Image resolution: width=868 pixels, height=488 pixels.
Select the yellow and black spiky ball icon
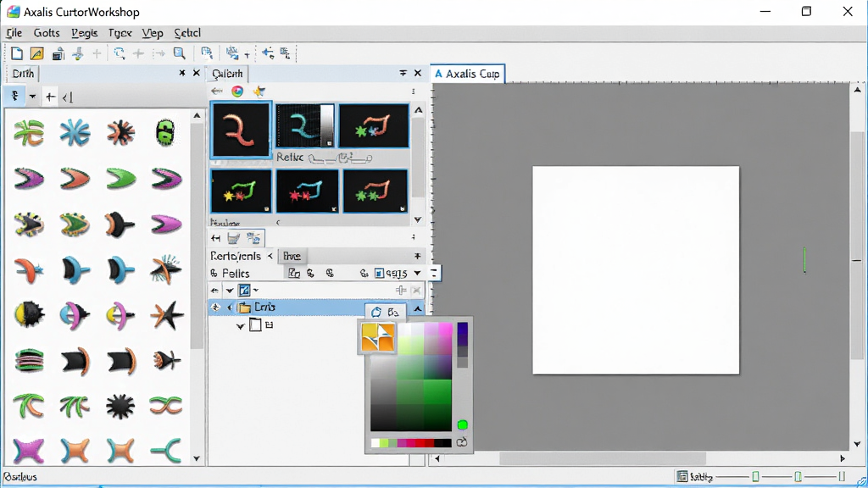29,314
